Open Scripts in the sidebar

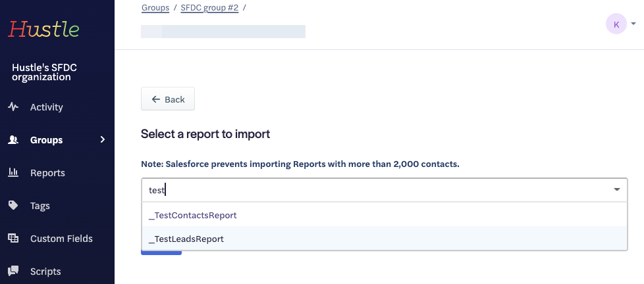point(45,272)
